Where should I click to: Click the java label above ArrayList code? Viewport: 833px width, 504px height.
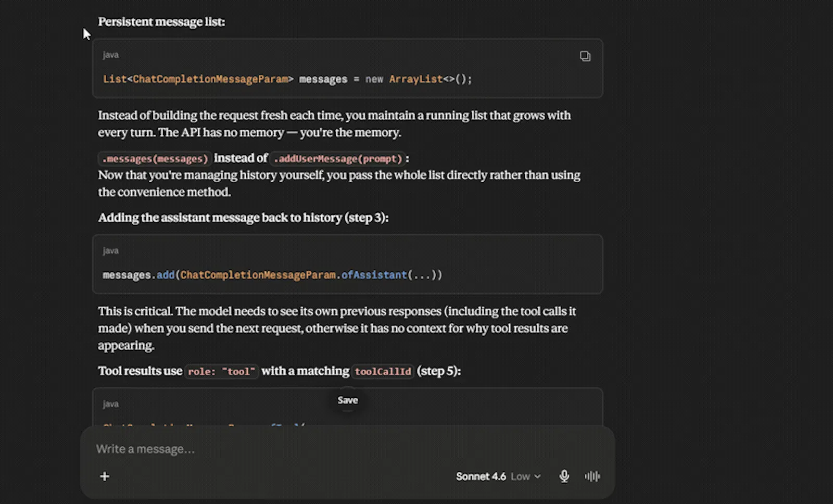110,55
